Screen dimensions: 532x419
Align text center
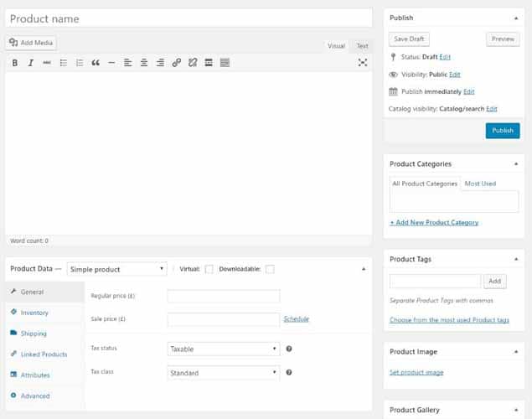pos(144,63)
